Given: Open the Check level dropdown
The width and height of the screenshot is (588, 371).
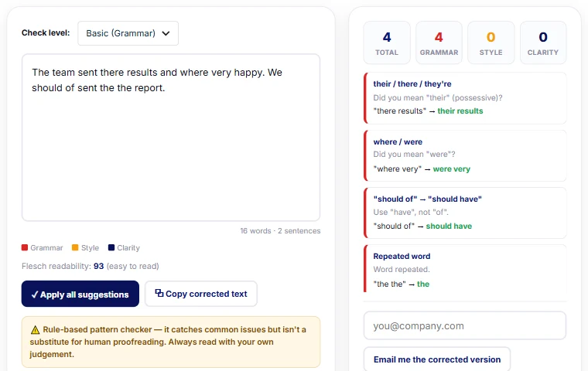Looking at the screenshot, I should (x=128, y=33).
